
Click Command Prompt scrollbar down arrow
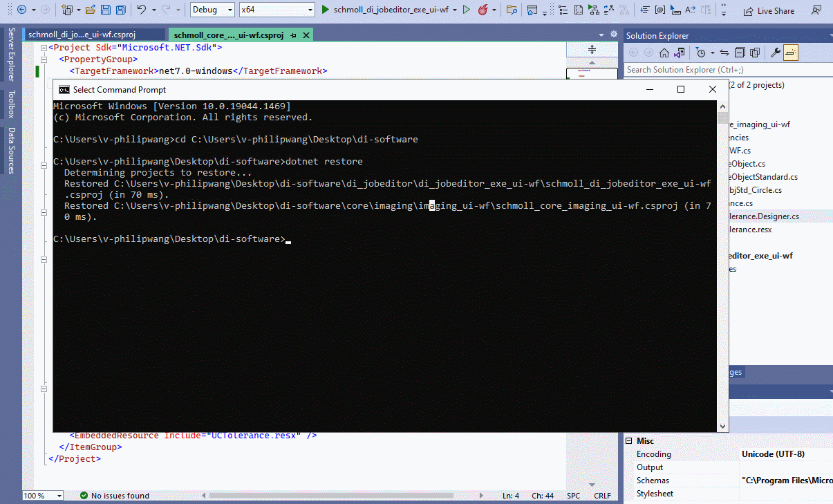point(723,427)
